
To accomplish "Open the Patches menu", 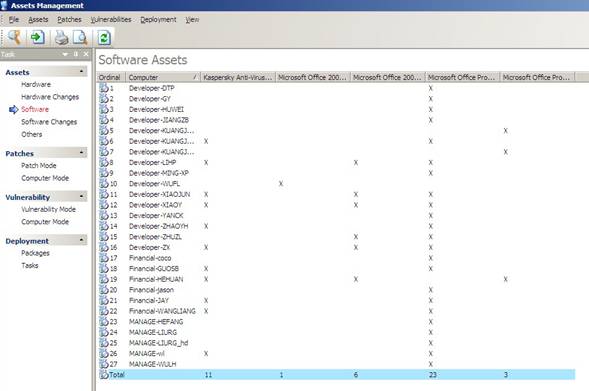I will (69, 20).
